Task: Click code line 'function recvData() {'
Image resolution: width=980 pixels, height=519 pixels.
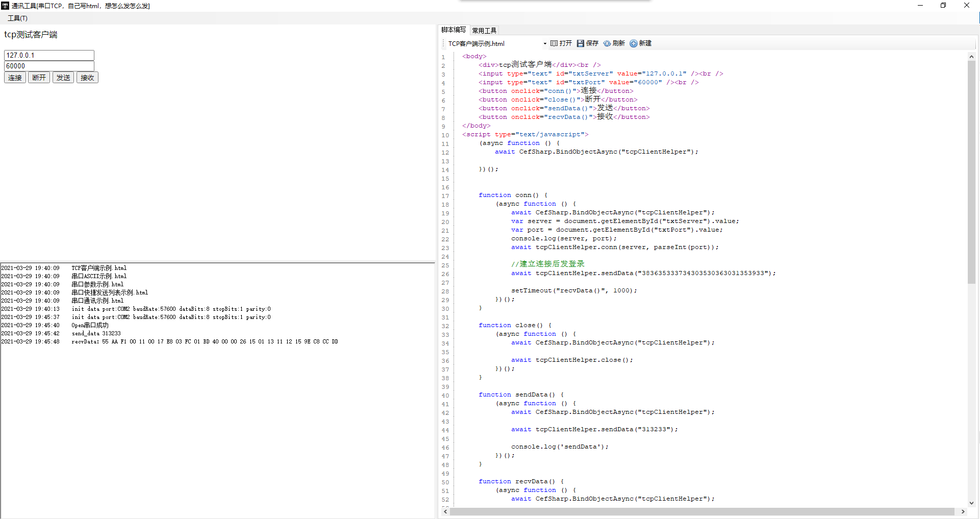Action: (521, 481)
